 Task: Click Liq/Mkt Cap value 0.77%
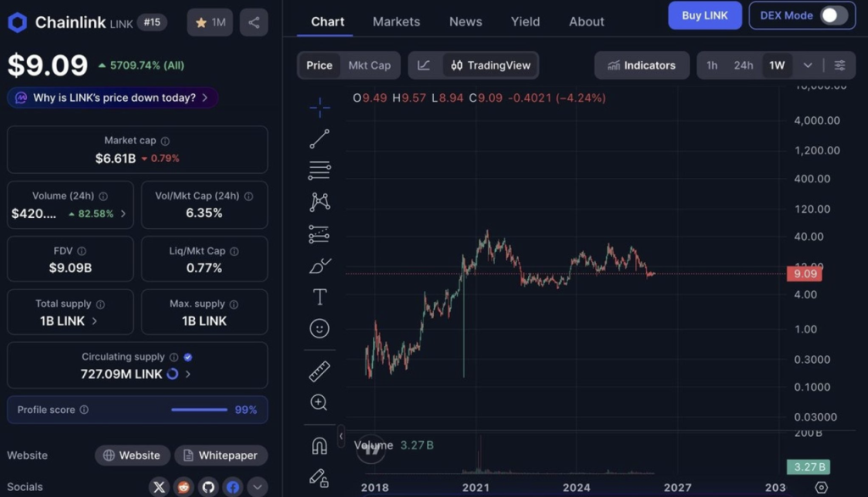(204, 268)
